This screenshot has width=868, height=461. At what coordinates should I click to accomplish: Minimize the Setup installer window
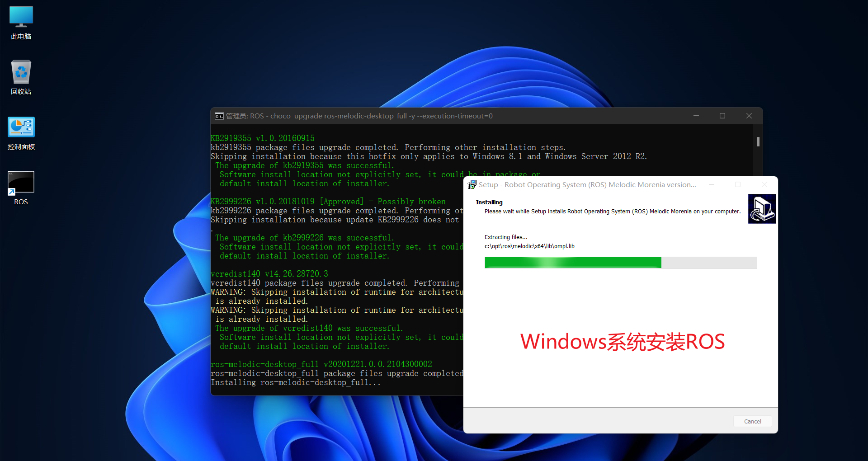click(712, 184)
